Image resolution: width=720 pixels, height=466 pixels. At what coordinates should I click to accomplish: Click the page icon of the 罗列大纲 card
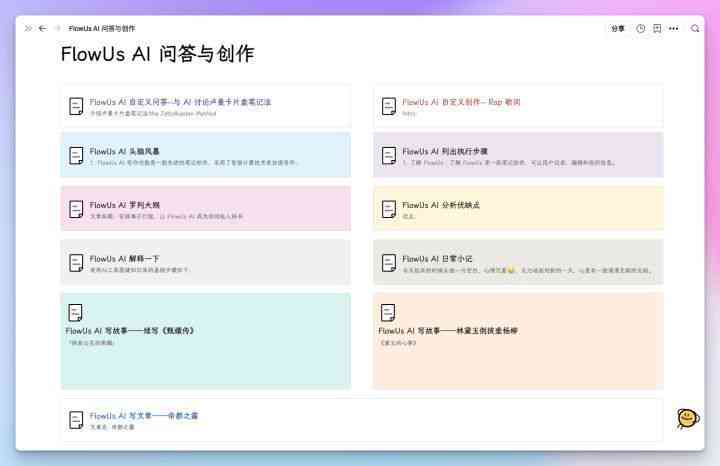click(x=76, y=209)
